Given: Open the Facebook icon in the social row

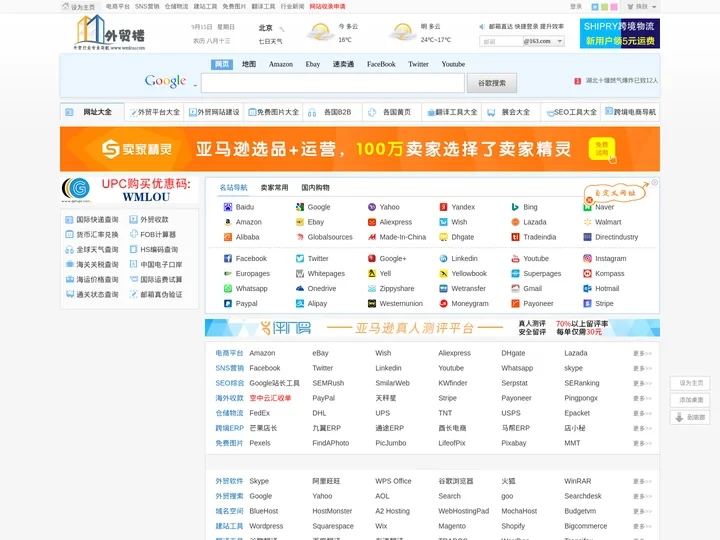Looking at the screenshot, I should pyautogui.click(x=227, y=259).
